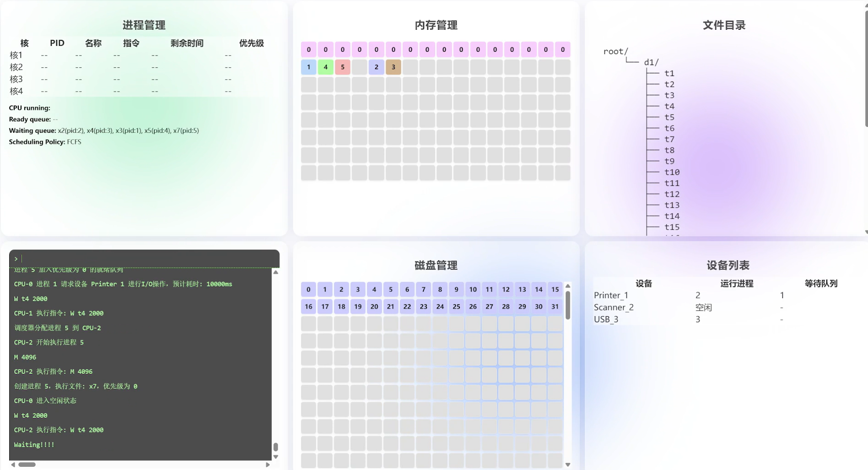
Task: Click disk block 31
Action: pyautogui.click(x=555, y=307)
